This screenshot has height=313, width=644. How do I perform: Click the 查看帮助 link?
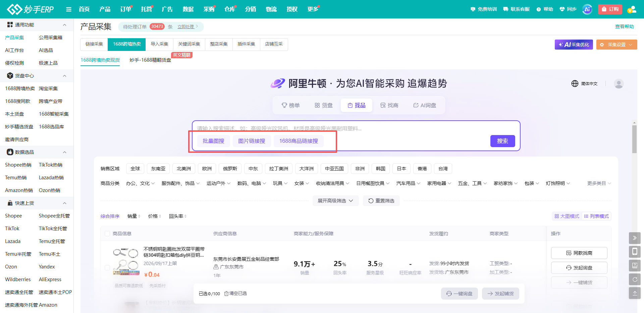click(625, 26)
